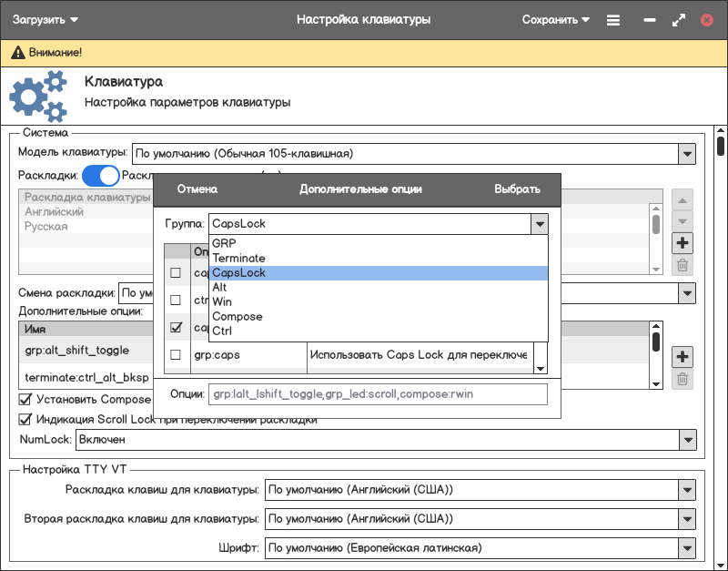Click the add layout plus icon
Image resolution: width=728 pixels, height=571 pixels.
click(682, 242)
